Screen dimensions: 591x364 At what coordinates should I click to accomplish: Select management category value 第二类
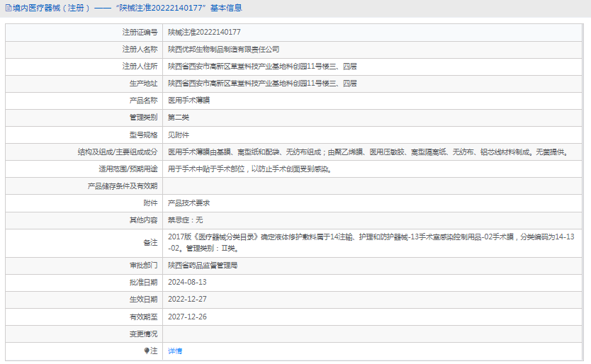point(179,118)
